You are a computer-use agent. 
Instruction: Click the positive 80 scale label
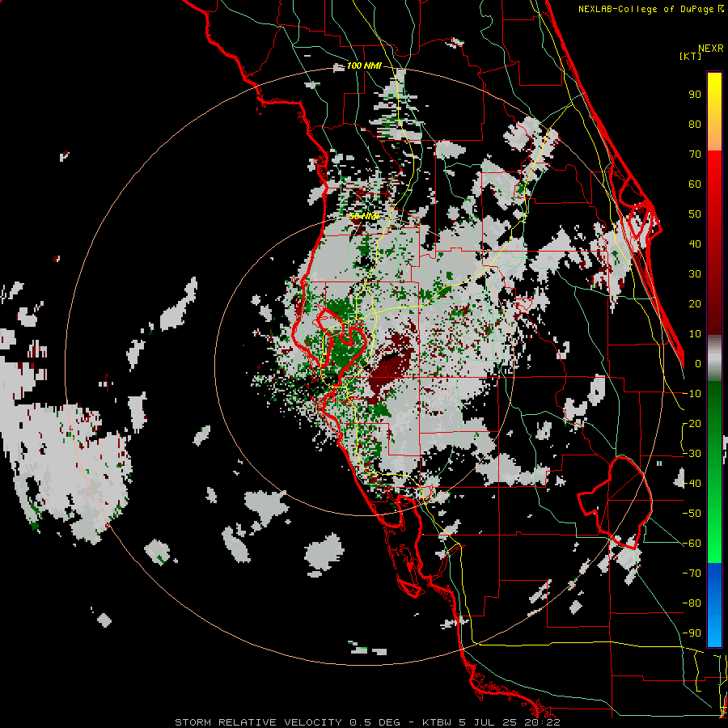point(695,124)
